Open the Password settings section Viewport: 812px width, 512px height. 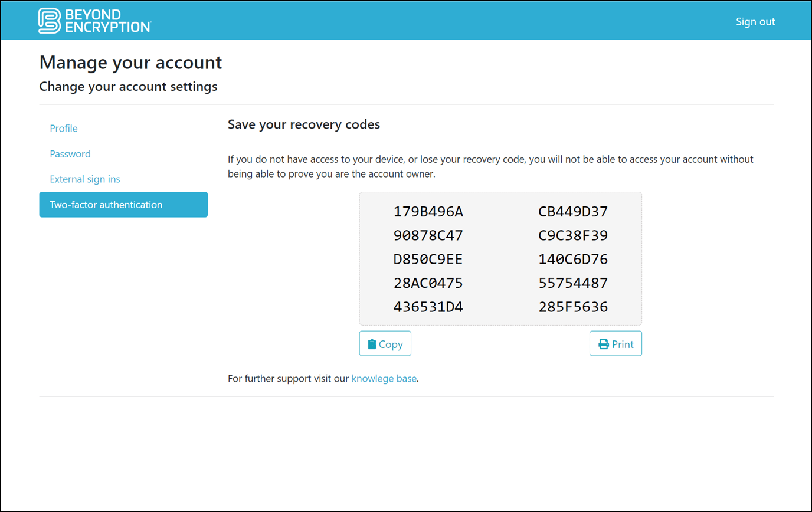coord(70,153)
